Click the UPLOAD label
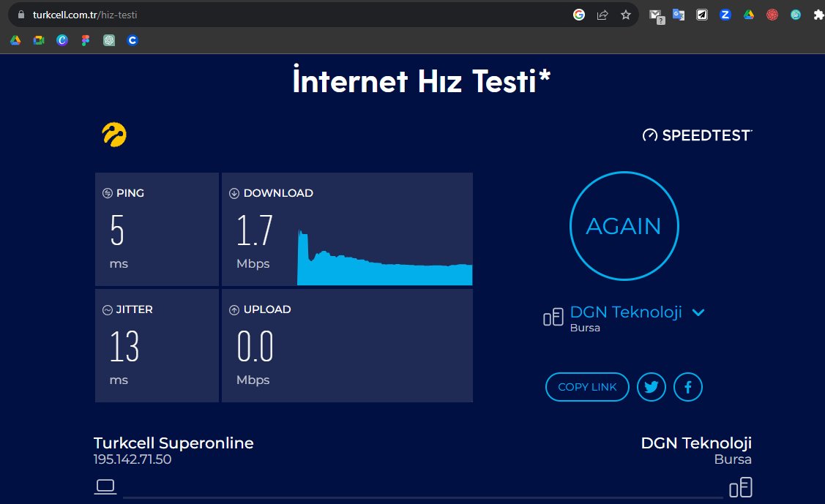Screen dimensions: 825x504 (266, 309)
